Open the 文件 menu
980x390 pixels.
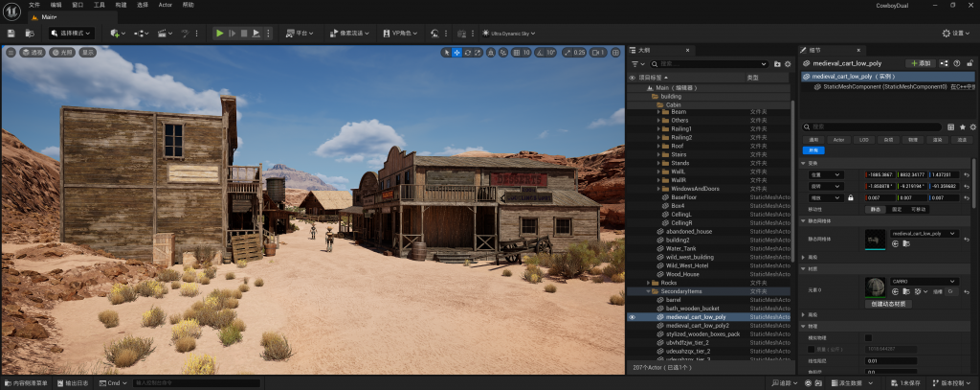coord(34,5)
